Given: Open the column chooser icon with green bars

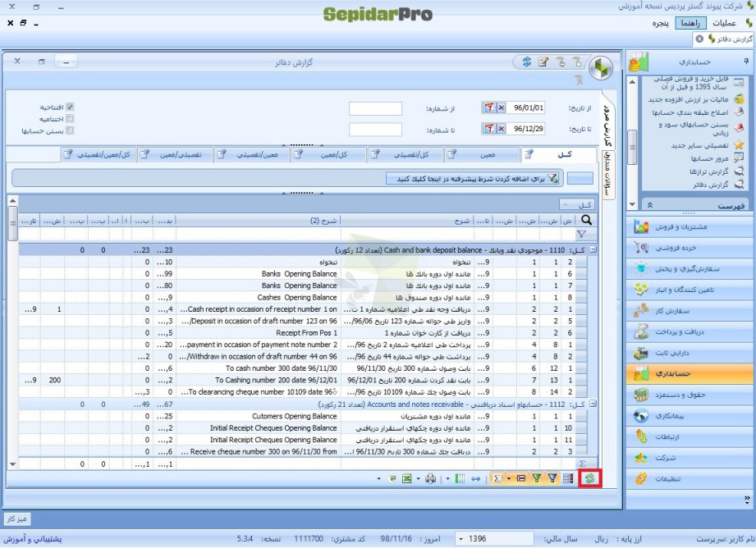Looking at the screenshot, I should pyautogui.click(x=460, y=478).
